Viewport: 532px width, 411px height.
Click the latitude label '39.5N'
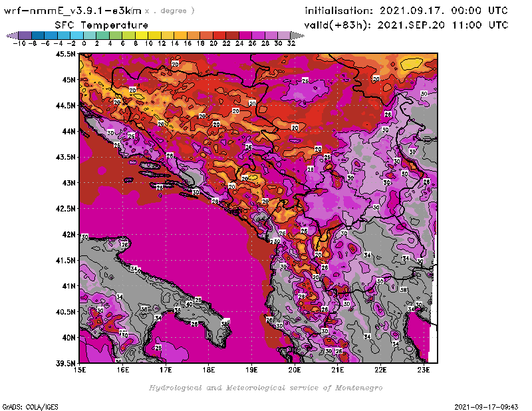coord(65,364)
